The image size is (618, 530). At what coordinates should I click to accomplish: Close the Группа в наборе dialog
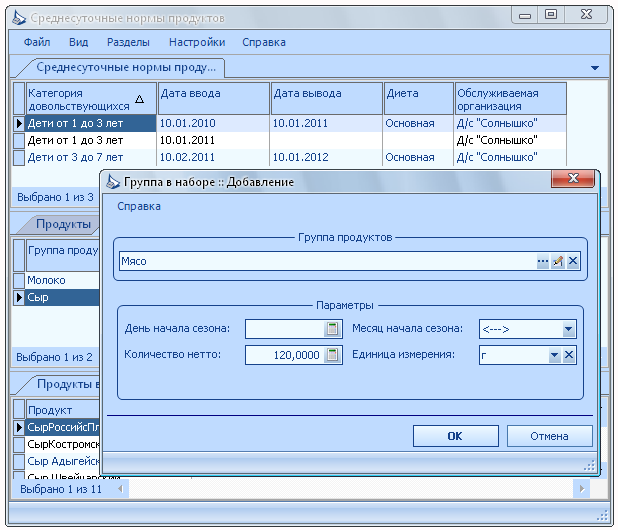coord(573,179)
